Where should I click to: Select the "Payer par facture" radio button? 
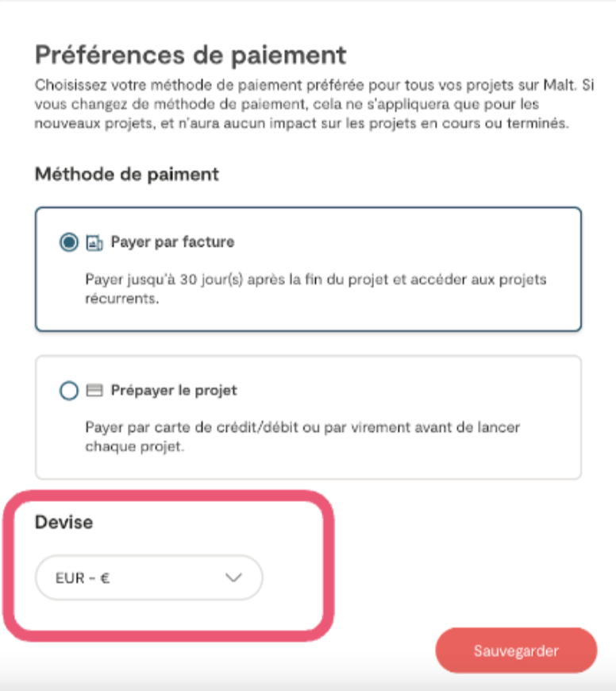click(x=70, y=242)
